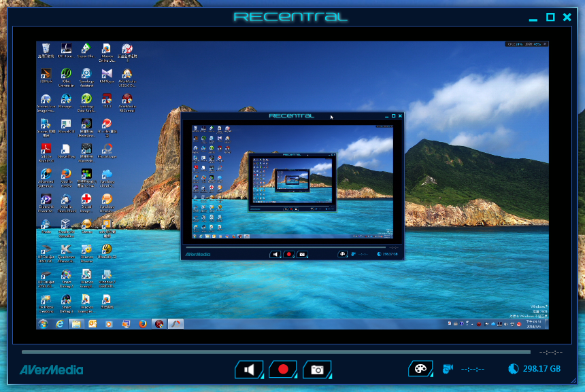Take a snapshot with the camera button
585x392 pixels.
(317, 370)
